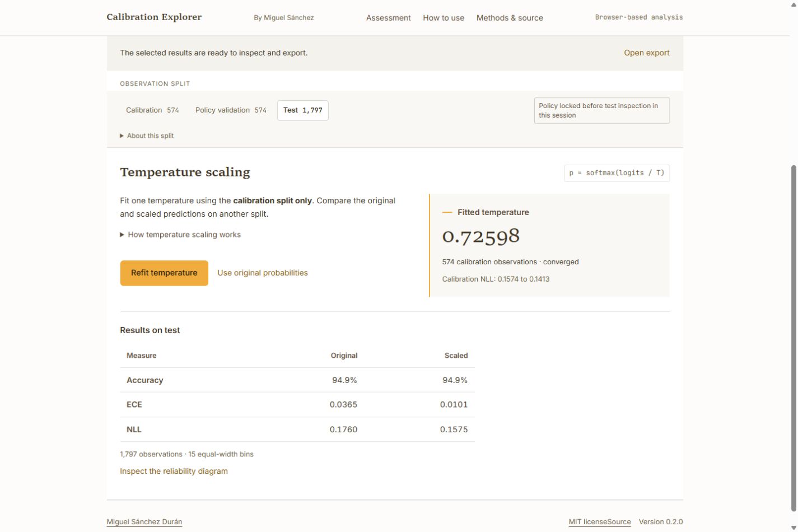
Task: Open Miguel Sánchez Durán footer link
Action: (x=144, y=522)
